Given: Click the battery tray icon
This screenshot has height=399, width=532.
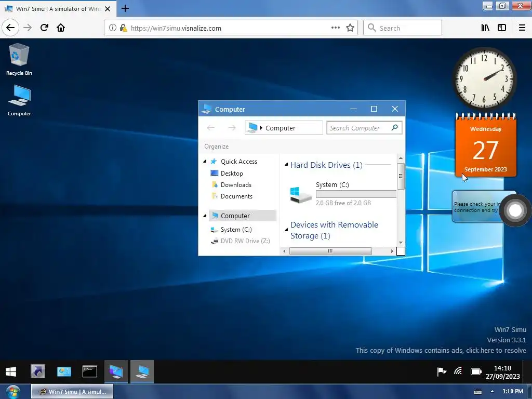Looking at the screenshot, I should tap(476, 372).
